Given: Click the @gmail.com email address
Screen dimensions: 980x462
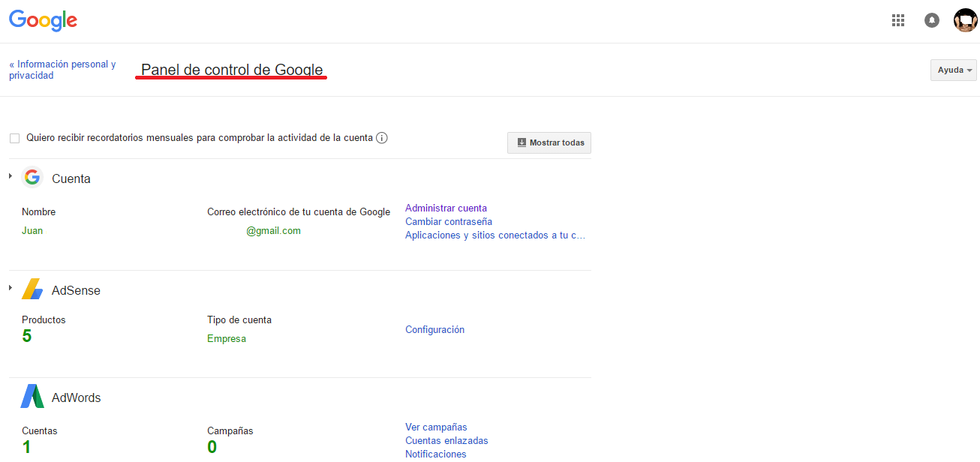Looking at the screenshot, I should click(x=273, y=231).
